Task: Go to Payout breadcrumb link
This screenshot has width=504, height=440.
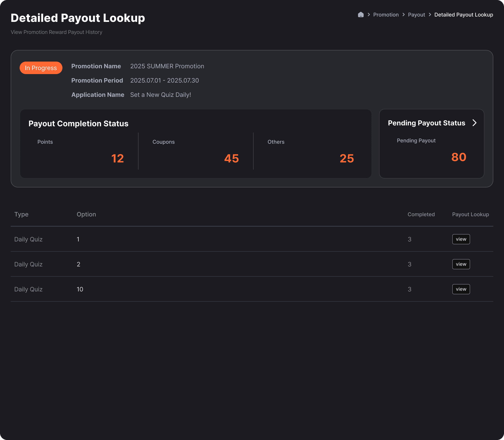Action: coord(416,15)
